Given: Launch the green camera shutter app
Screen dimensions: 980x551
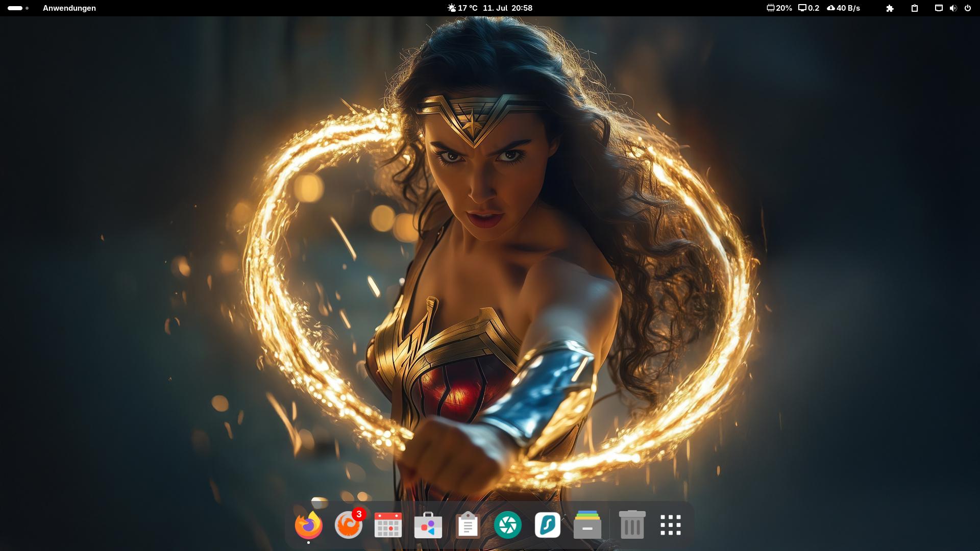Looking at the screenshot, I should click(507, 525).
